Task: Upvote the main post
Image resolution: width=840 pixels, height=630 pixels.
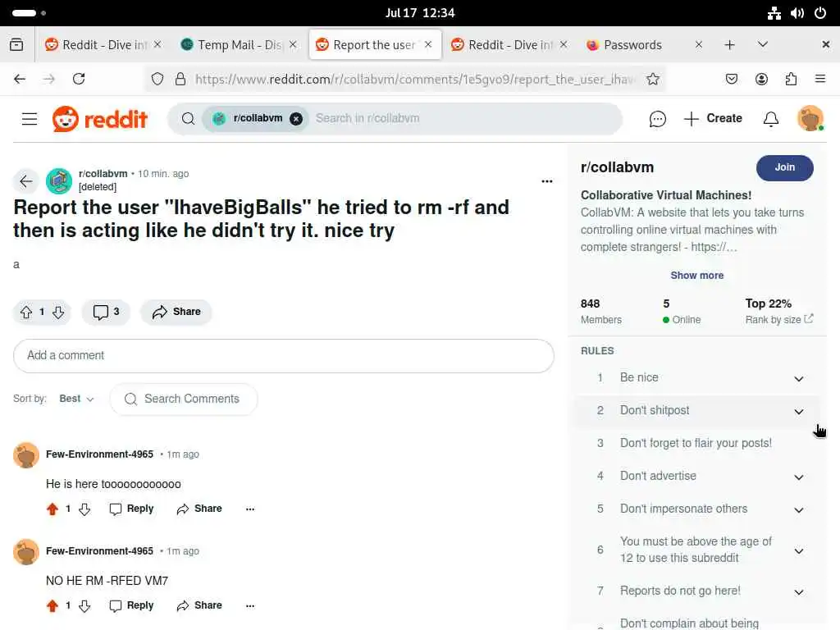Action: (26, 312)
